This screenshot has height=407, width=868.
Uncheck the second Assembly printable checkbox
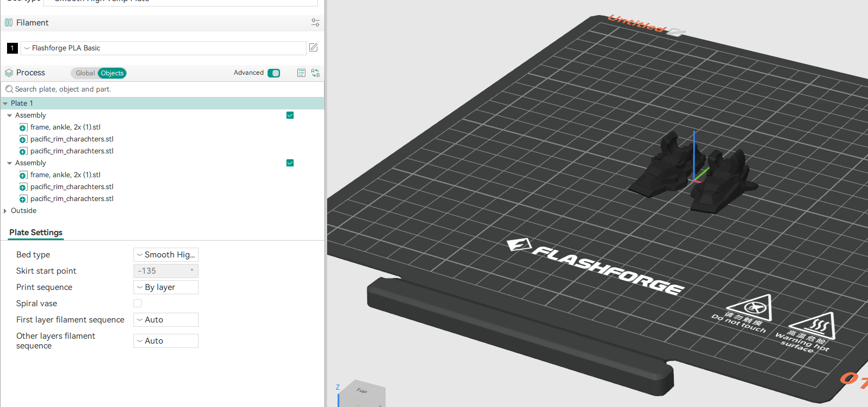click(x=290, y=163)
